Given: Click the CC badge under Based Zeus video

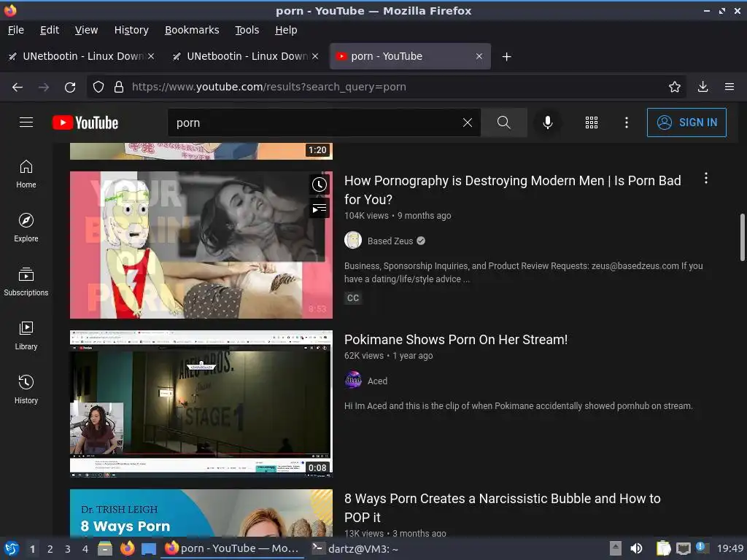Looking at the screenshot, I should (x=353, y=297).
